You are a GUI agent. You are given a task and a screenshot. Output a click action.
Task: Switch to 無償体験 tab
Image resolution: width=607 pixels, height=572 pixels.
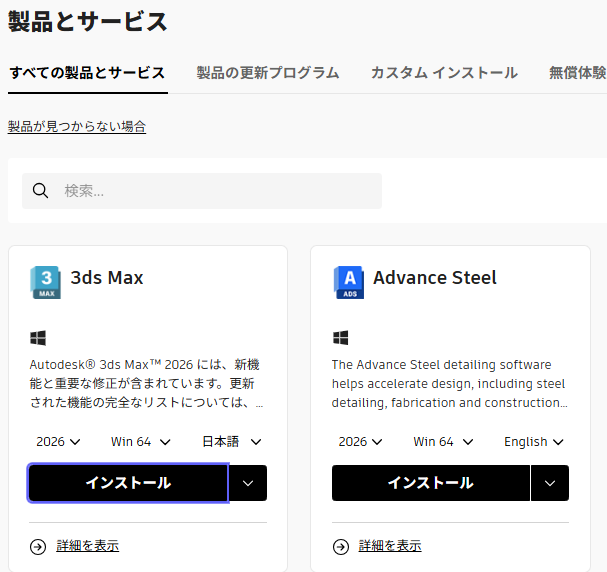578,73
